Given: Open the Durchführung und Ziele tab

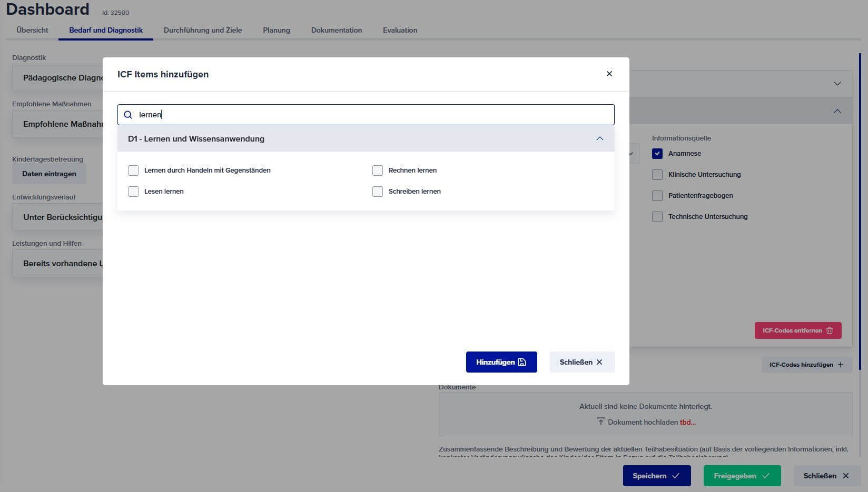Looking at the screenshot, I should pyautogui.click(x=203, y=30).
